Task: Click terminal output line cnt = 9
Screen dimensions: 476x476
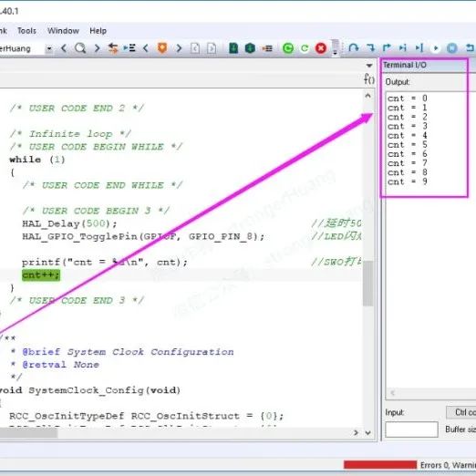Action: coord(408,181)
